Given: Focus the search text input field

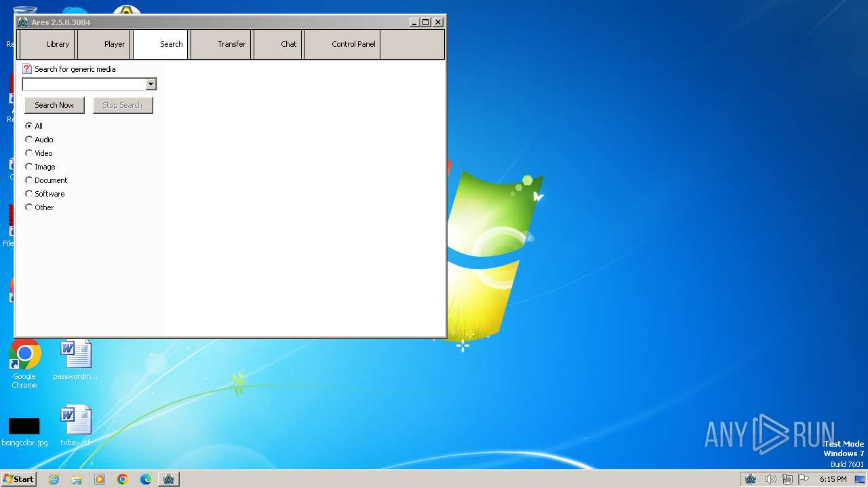Looking at the screenshot, I should 84,84.
